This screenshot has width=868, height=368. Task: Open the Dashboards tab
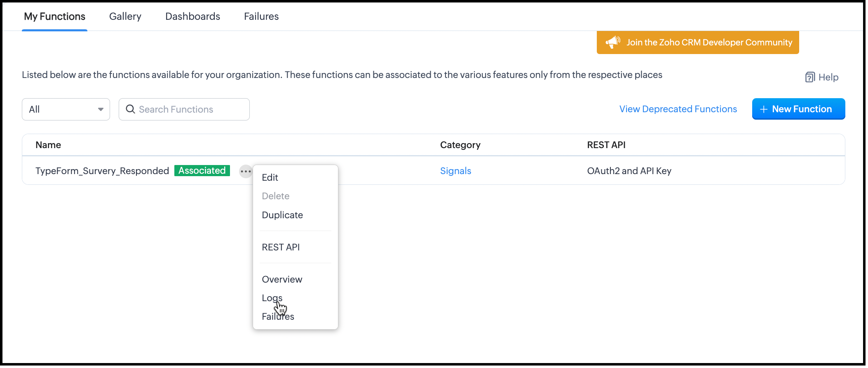coord(192,17)
